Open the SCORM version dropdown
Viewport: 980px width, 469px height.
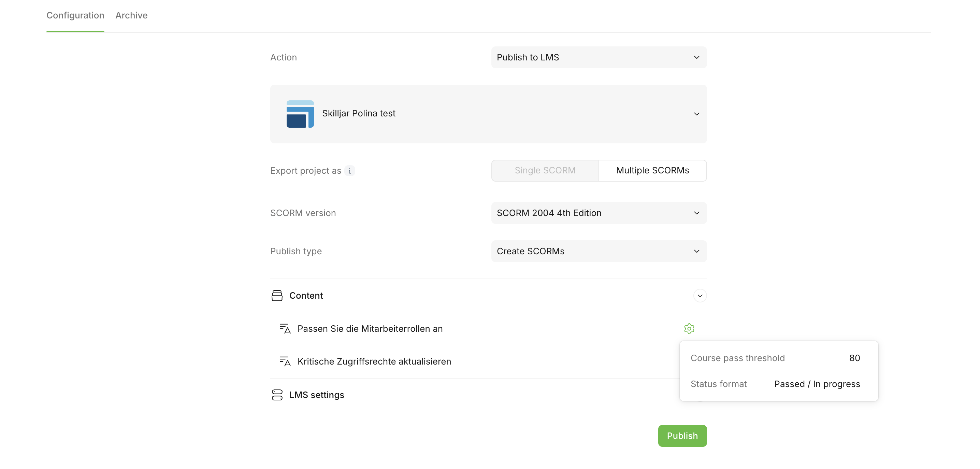599,213
